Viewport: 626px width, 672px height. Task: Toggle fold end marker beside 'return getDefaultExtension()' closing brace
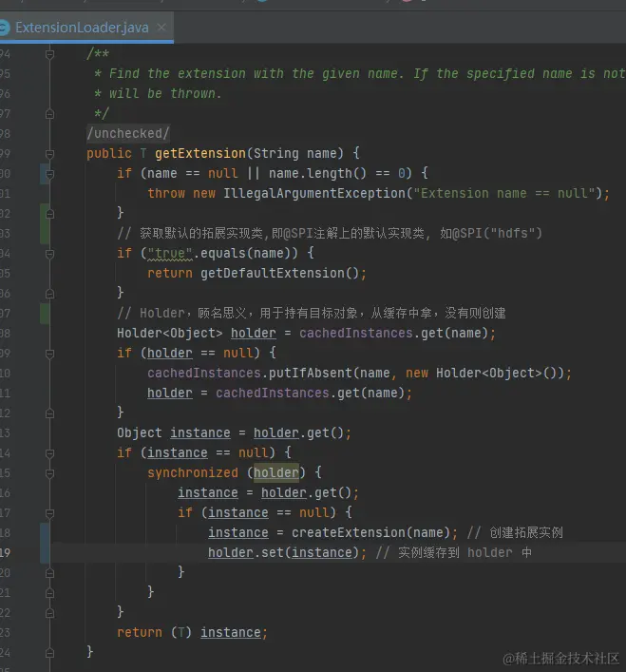point(49,294)
